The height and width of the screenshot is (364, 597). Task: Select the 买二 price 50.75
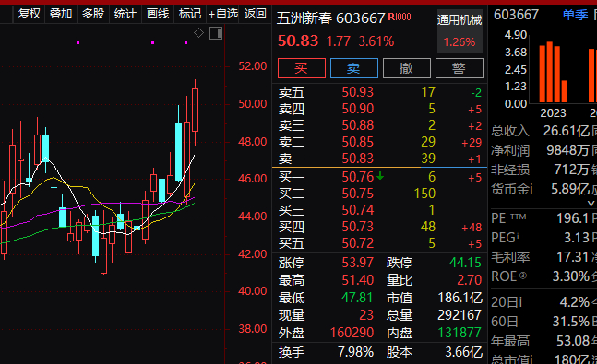pos(357,194)
